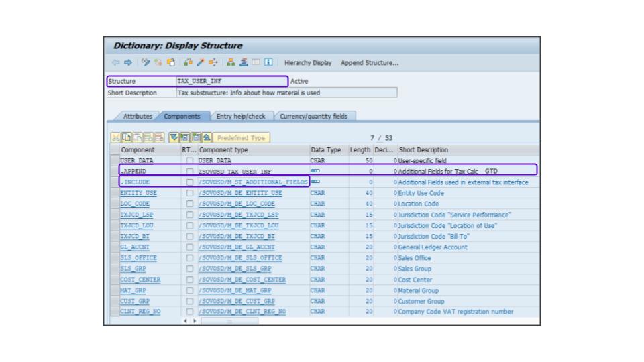Click the Hierarchy Display button
644x362 pixels.
pyautogui.click(x=308, y=63)
